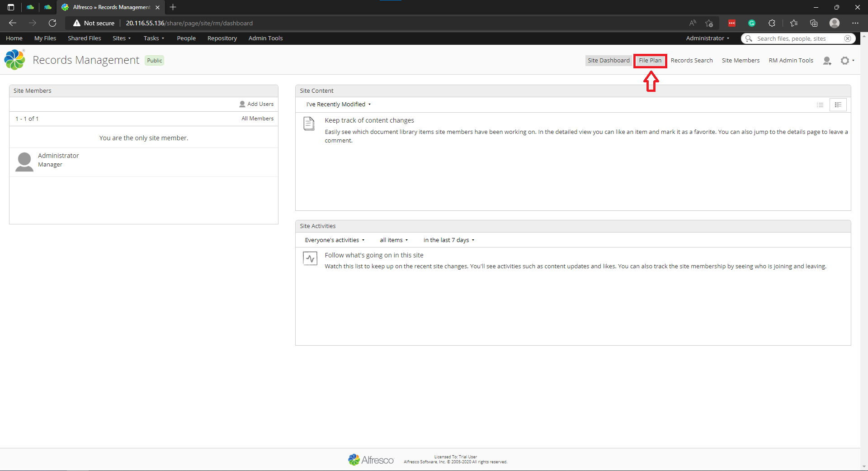
Task: Click the All Members link
Action: (257, 119)
